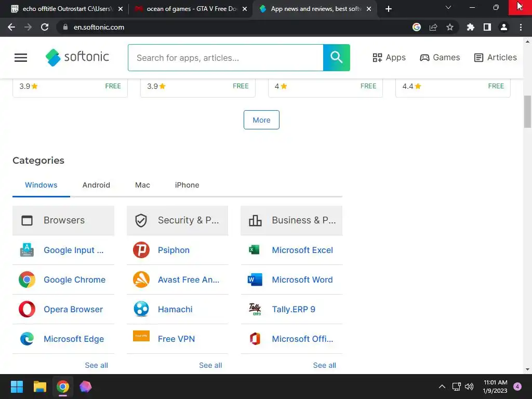
Task: Open the volume control in system tray
Action: (x=469, y=387)
